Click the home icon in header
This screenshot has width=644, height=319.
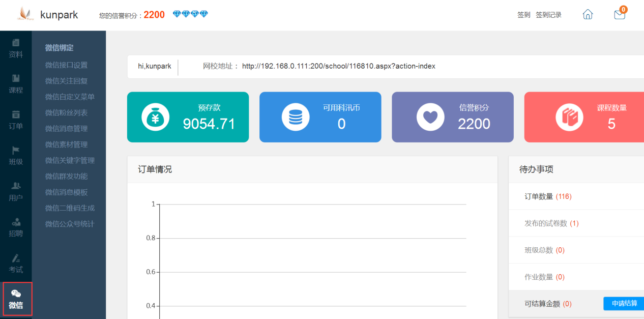point(588,15)
